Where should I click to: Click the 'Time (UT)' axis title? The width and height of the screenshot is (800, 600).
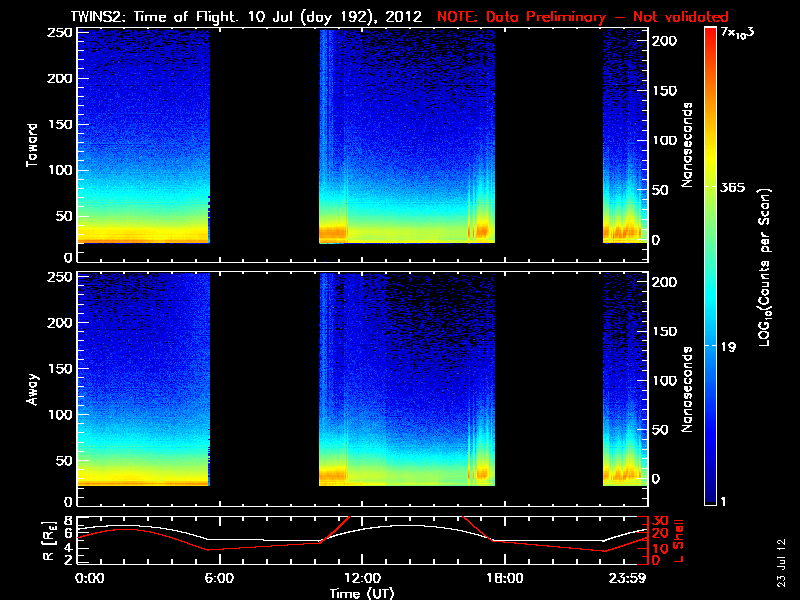[x=362, y=593]
